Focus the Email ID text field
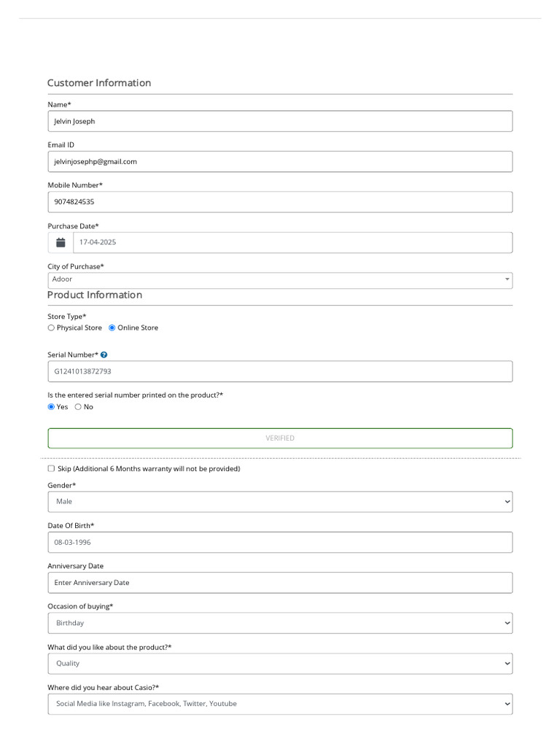The image size is (560, 747). [280, 162]
